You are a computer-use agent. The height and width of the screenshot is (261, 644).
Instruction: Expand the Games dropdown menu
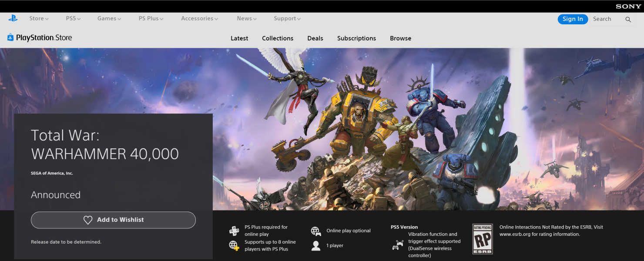(x=109, y=19)
